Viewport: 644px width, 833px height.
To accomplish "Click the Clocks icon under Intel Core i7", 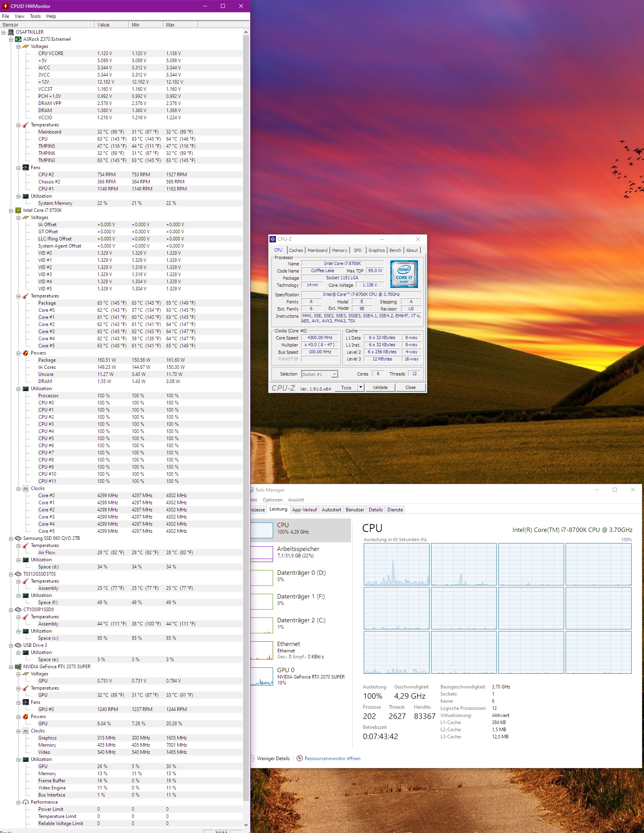I will click(x=26, y=488).
